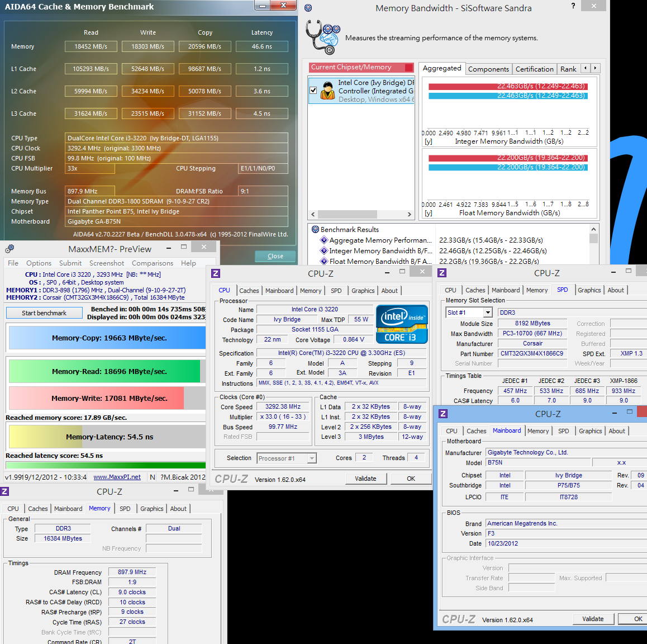Click the Sandra stethoscope brain icon
Viewport: 647px width, 644px height.
[x=323, y=37]
